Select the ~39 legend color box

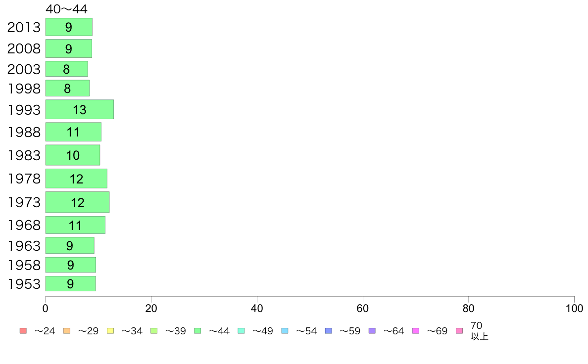(154, 331)
